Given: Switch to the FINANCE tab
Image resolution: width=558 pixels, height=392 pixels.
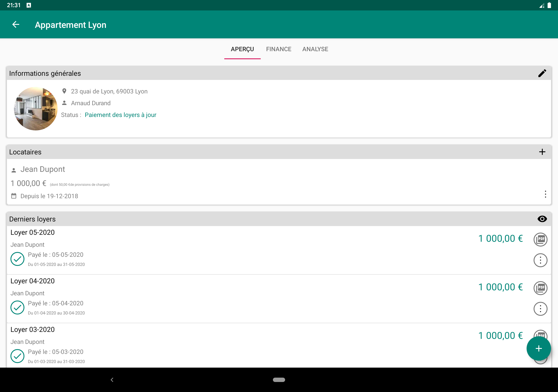Looking at the screenshot, I should [279, 49].
